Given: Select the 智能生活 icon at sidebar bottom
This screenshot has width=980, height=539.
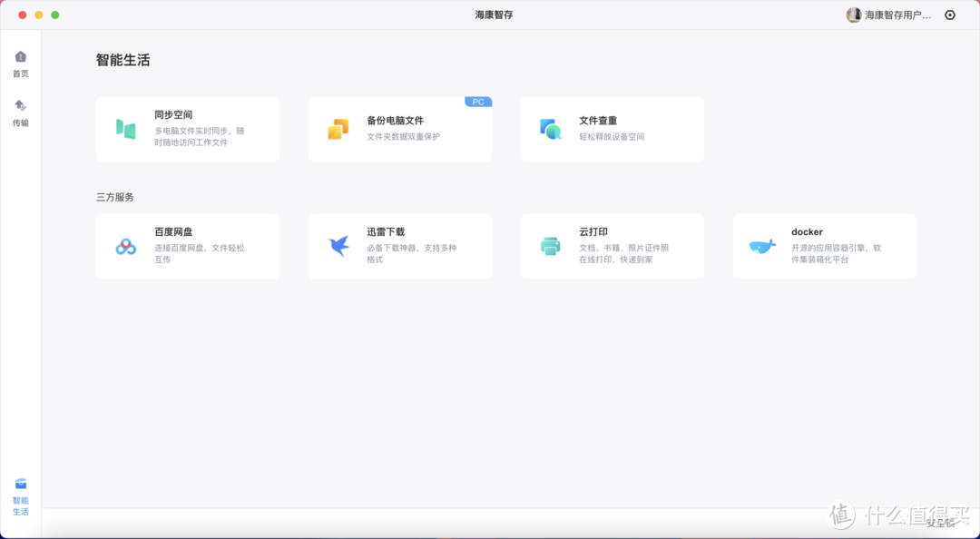Looking at the screenshot, I should tap(20, 484).
